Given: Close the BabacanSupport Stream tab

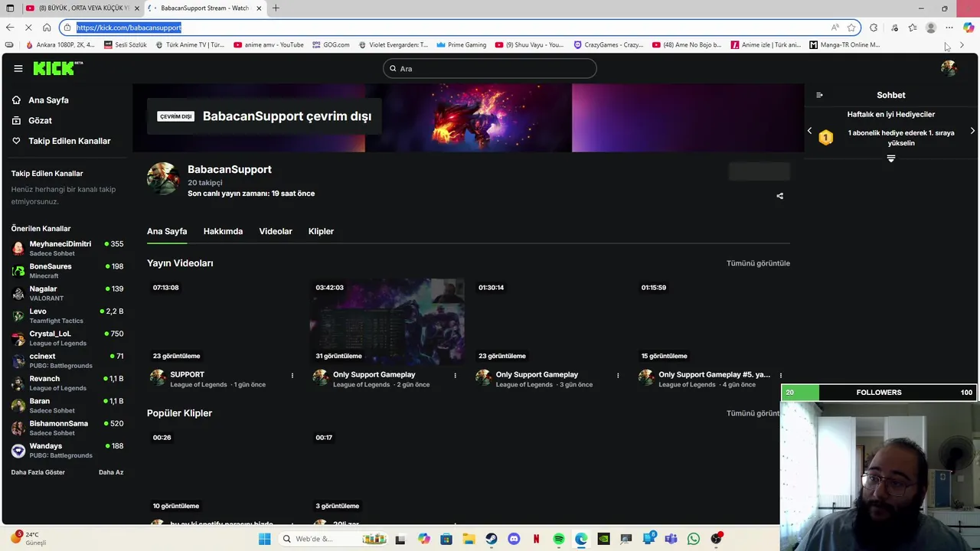Looking at the screenshot, I should click(x=259, y=8).
